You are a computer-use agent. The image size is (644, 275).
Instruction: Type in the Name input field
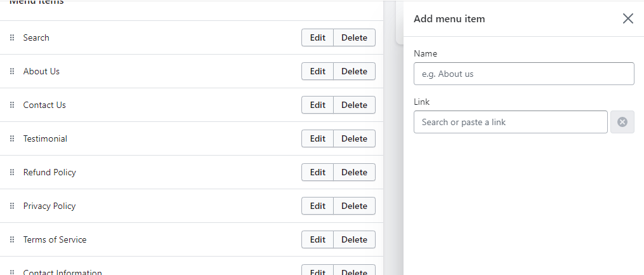[x=523, y=74]
